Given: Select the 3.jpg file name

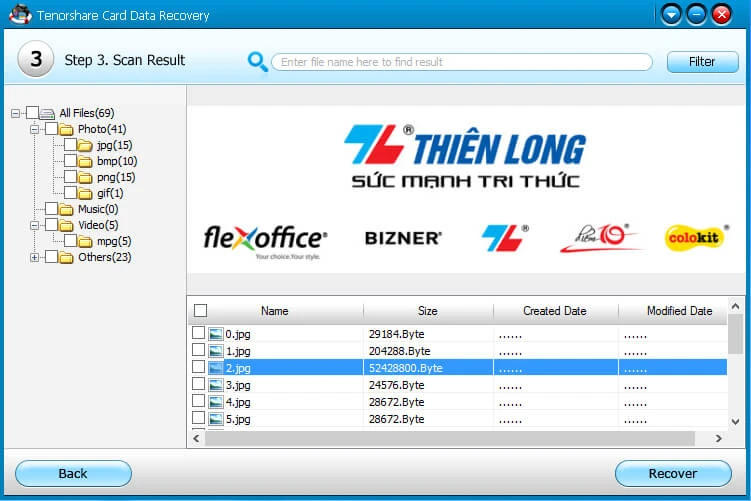Looking at the screenshot, I should 238,385.
